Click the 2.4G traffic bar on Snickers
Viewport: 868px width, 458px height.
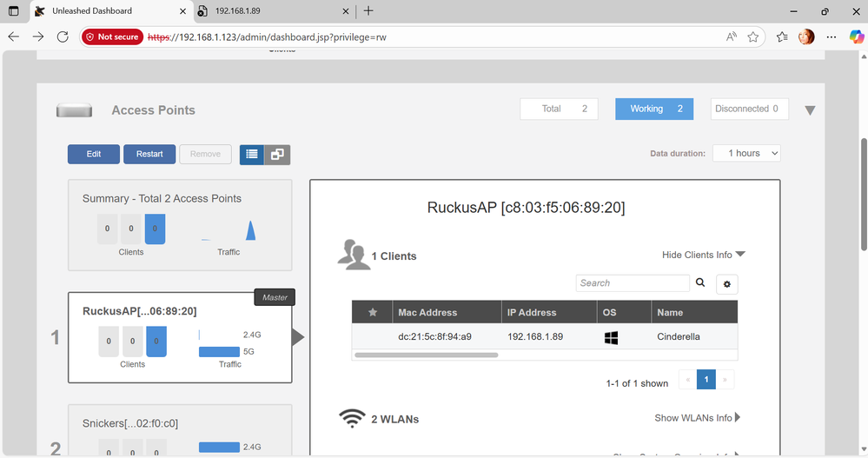click(219, 447)
